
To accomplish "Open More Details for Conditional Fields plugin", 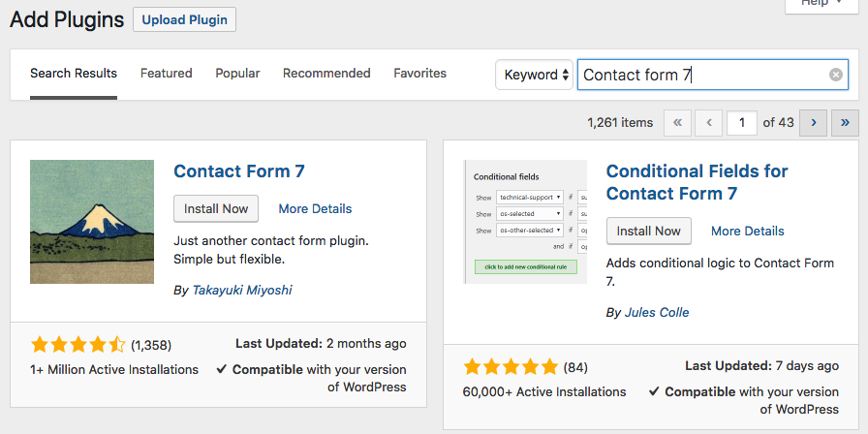I will click(x=747, y=231).
